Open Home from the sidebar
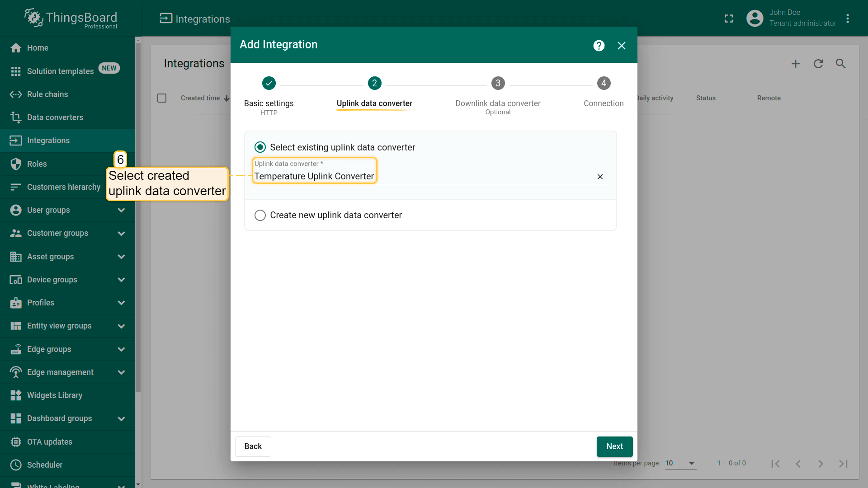Viewport: 868px width, 488px height. point(67,48)
